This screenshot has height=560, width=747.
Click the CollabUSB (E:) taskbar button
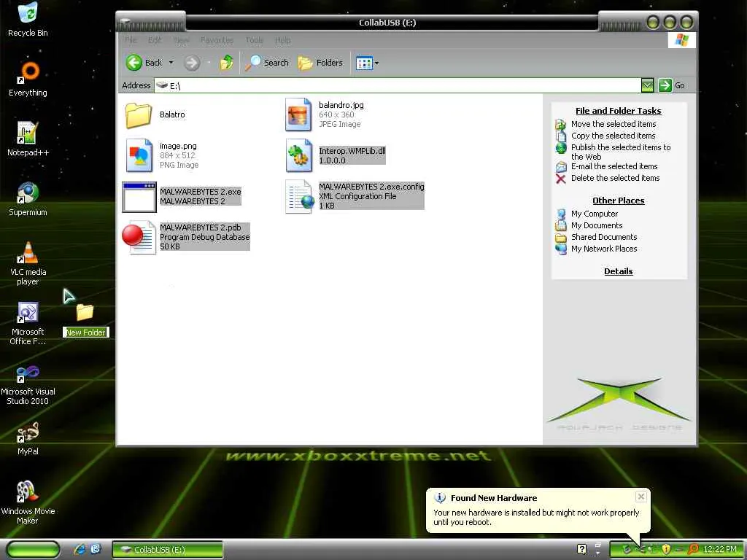pyautogui.click(x=168, y=550)
